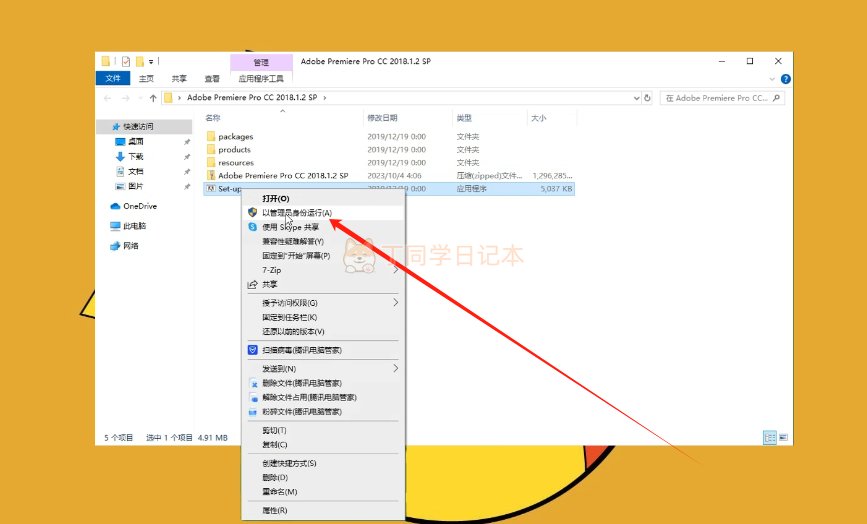This screenshot has width=867, height=524.
Task: Open the 共享 ribbon tab
Action: (x=179, y=79)
